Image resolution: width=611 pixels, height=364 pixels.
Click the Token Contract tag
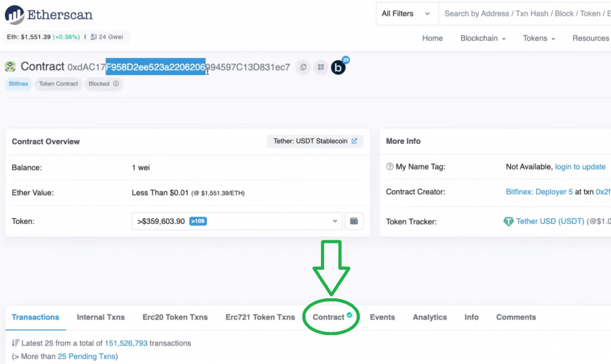pyautogui.click(x=58, y=84)
